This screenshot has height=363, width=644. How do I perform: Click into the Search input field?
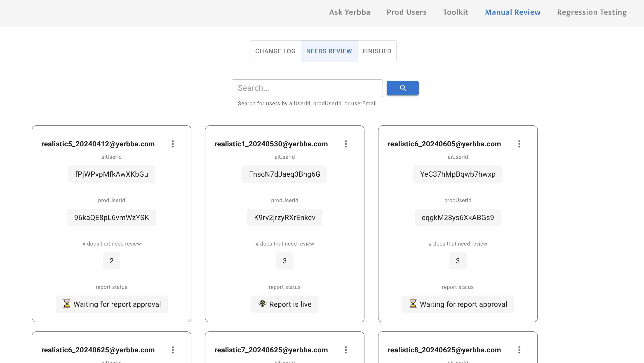(307, 88)
